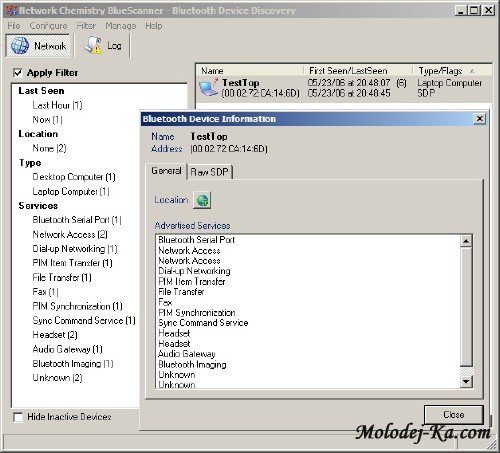
Task: Sort by Type/Flags column header
Action: point(452,71)
